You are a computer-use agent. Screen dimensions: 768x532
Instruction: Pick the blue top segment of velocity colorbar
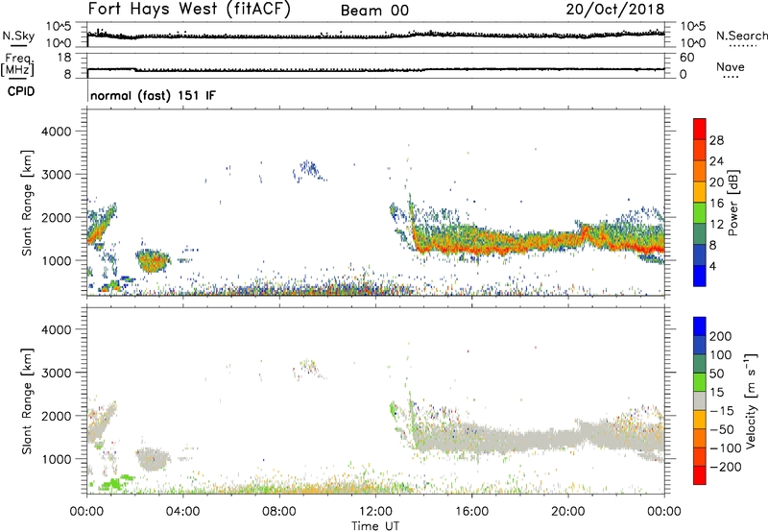[700, 326]
